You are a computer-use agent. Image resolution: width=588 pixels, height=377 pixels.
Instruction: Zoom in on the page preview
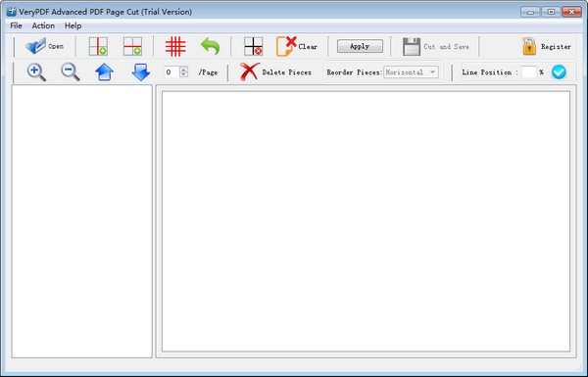[36, 71]
